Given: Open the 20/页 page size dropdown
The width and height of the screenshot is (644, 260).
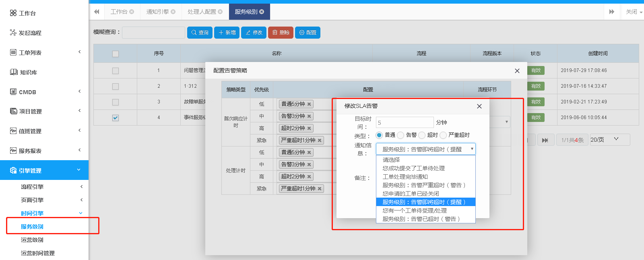Looking at the screenshot, I should (609, 140).
